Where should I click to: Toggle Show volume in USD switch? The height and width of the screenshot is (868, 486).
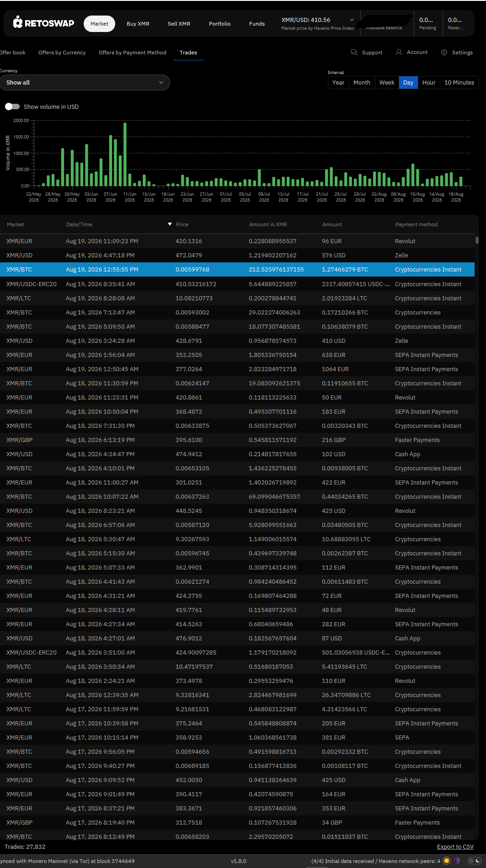click(12, 107)
